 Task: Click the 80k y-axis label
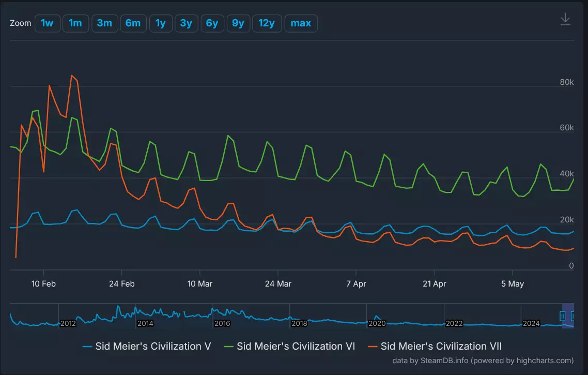point(567,82)
